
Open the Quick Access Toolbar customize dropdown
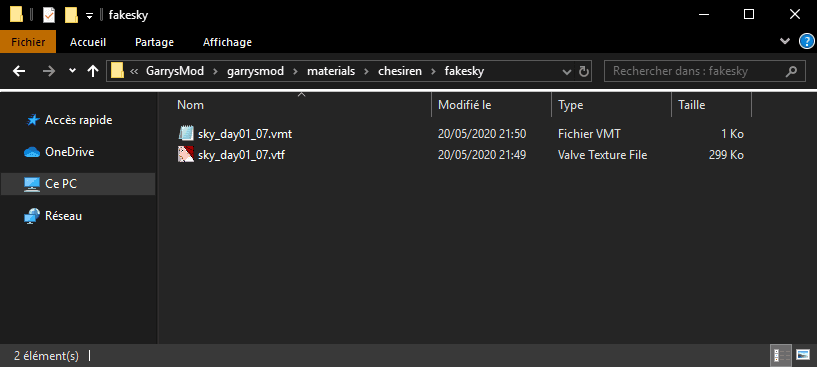click(89, 16)
